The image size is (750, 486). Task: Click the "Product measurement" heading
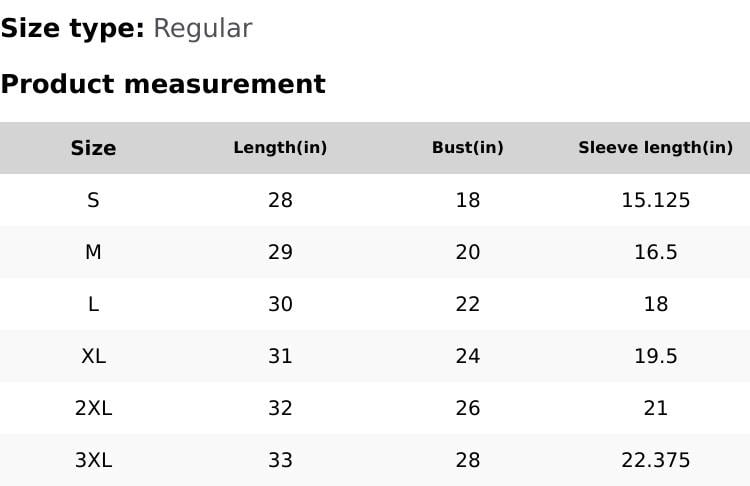point(163,84)
